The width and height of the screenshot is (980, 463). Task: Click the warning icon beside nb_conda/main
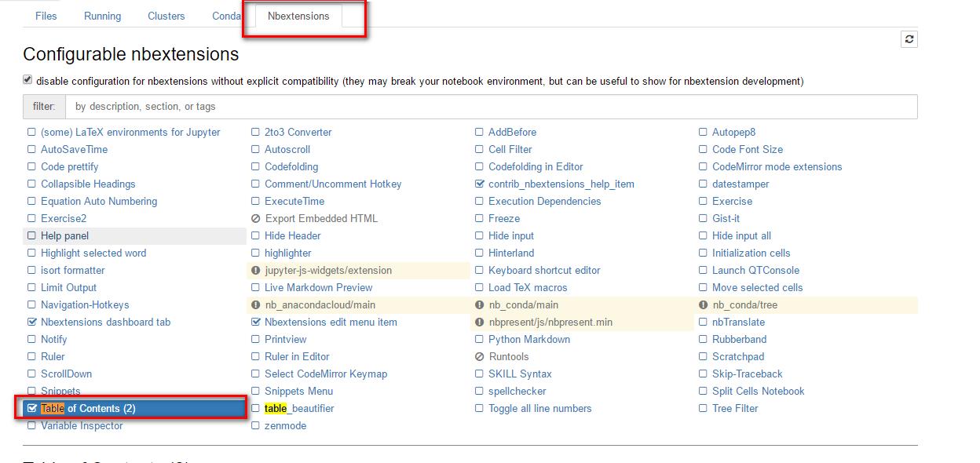pos(480,305)
